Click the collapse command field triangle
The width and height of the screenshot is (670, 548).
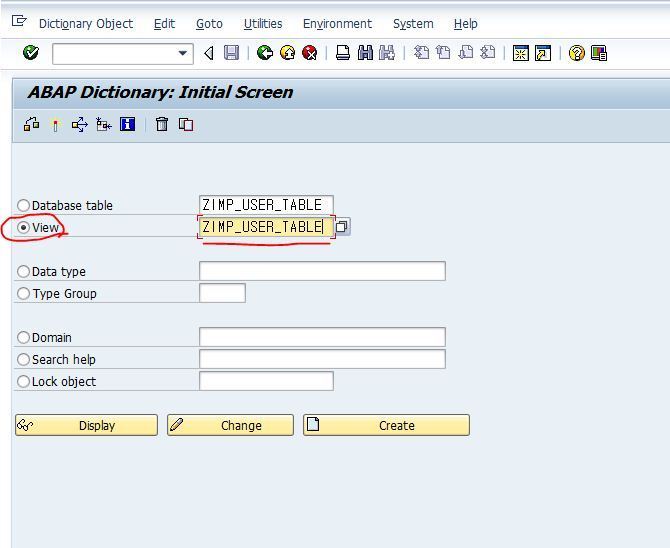pos(209,53)
